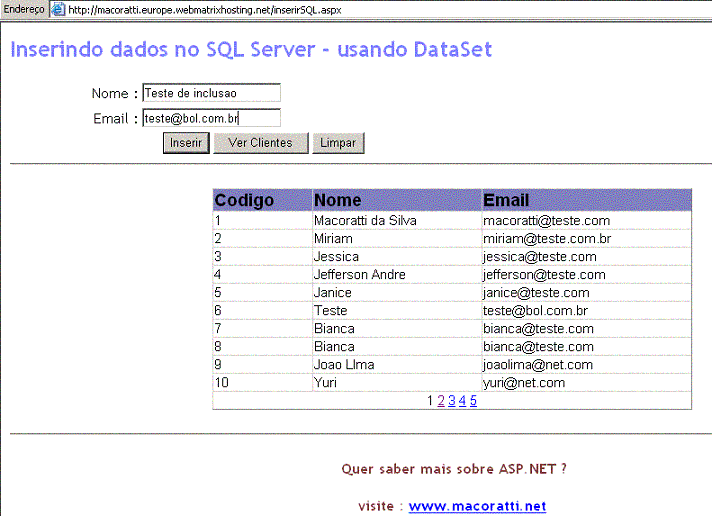This screenshot has width=712, height=516.
Task: Click the Codigo cell 9
Action: pyautogui.click(x=262, y=365)
